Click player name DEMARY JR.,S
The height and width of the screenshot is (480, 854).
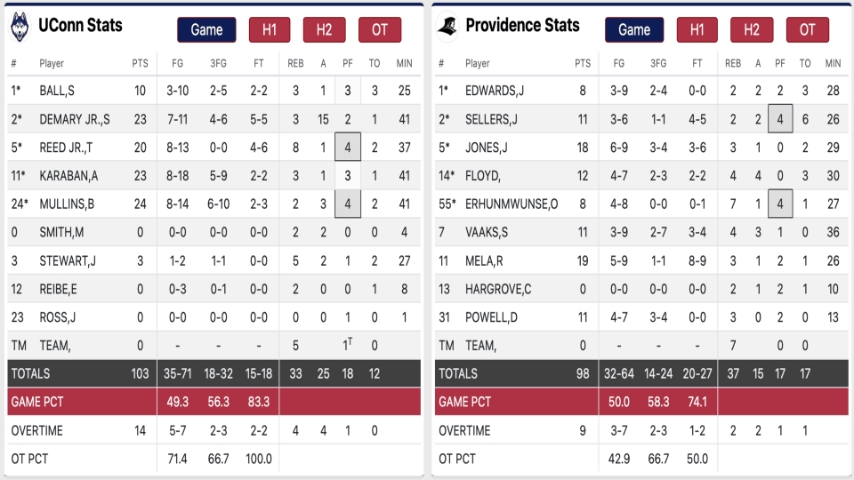(x=75, y=119)
